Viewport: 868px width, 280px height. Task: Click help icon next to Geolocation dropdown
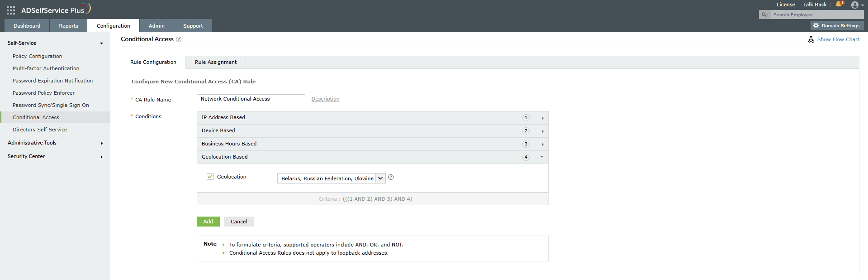click(391, 178)
